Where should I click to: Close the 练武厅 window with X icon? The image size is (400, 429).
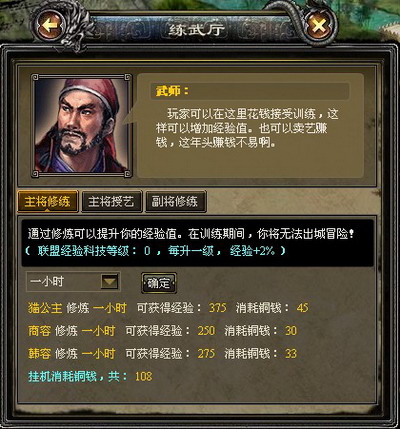click(x=319, y=26)
